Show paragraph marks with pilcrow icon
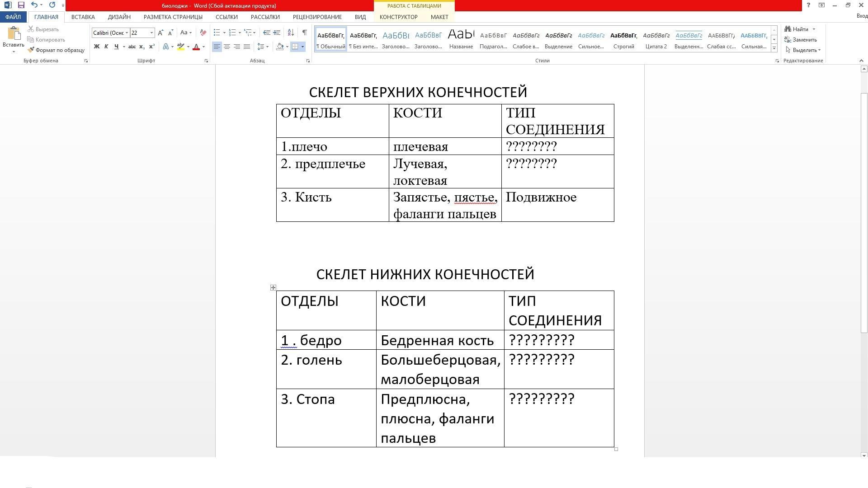The width and height of the screenshot is (868, 488). (x=304, y=33)
